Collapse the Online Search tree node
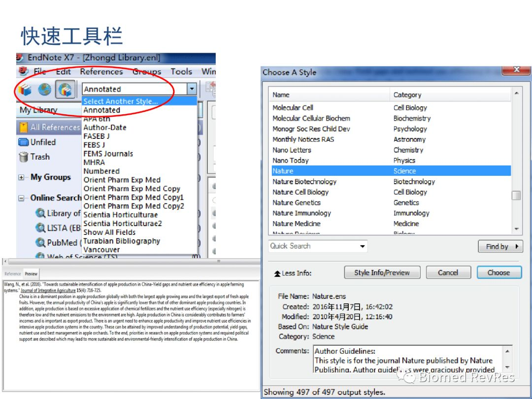 click(21, 198)
